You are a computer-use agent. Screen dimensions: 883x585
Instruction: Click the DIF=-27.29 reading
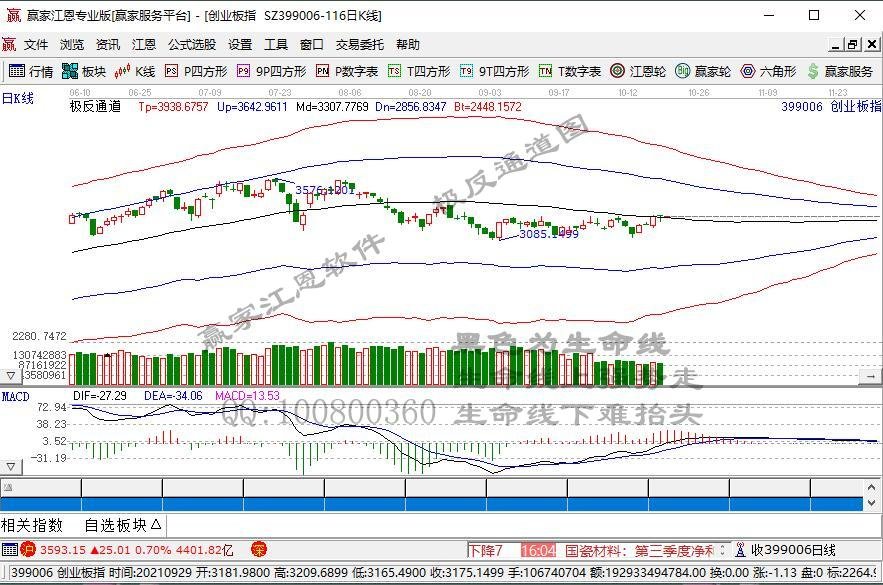(x=100, y=396)
